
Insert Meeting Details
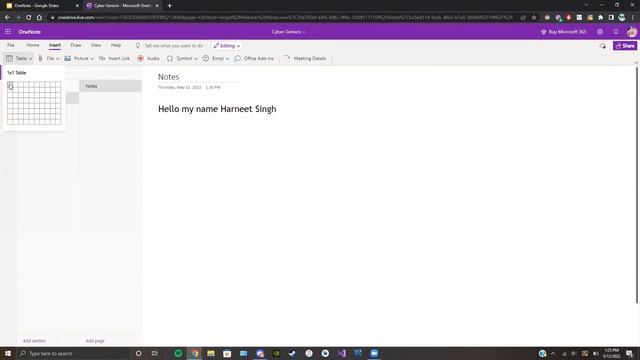point(305,58)
